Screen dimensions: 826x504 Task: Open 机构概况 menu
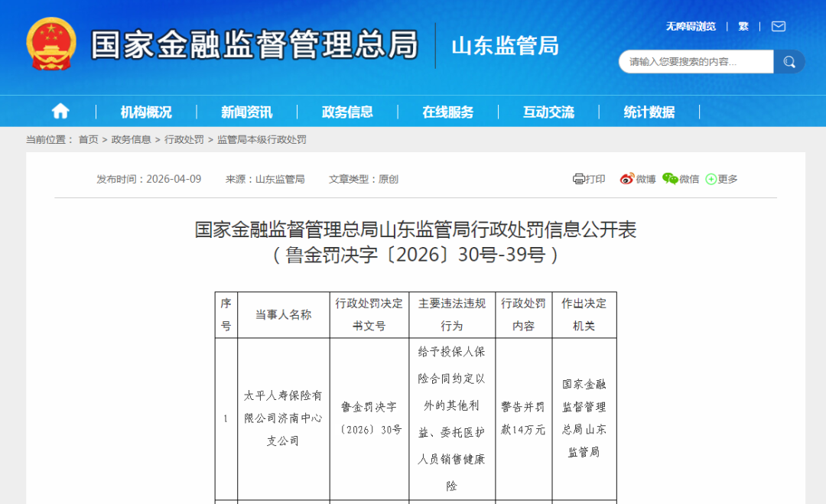click(146, 112)
